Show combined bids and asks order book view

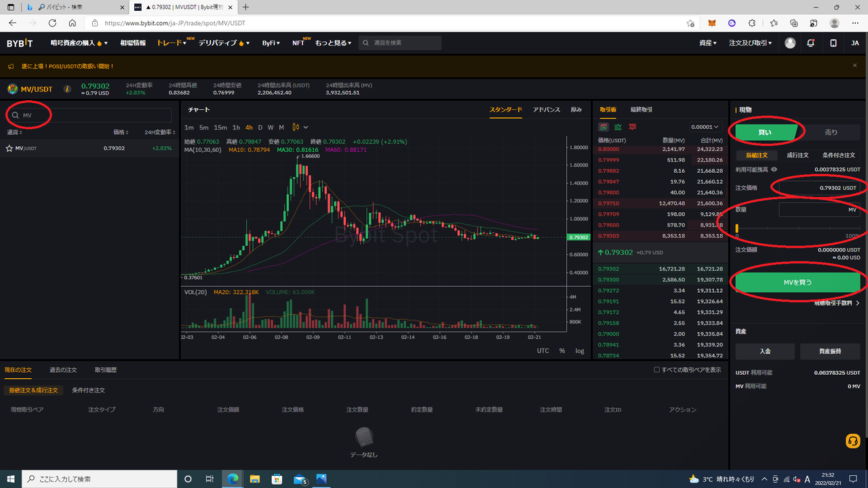pyautogui.click(x=603, y=127)
